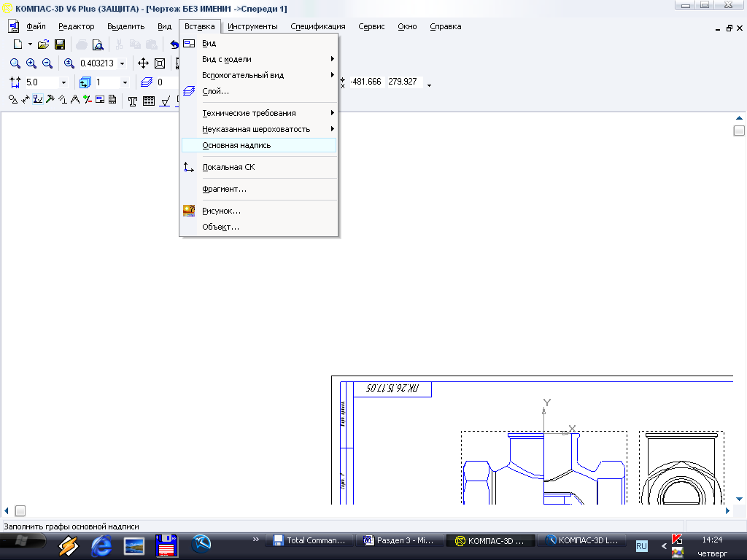Save the drawing with the floppy disk icon
This screenshot has width=747, height=560.
tap(60, 44)
